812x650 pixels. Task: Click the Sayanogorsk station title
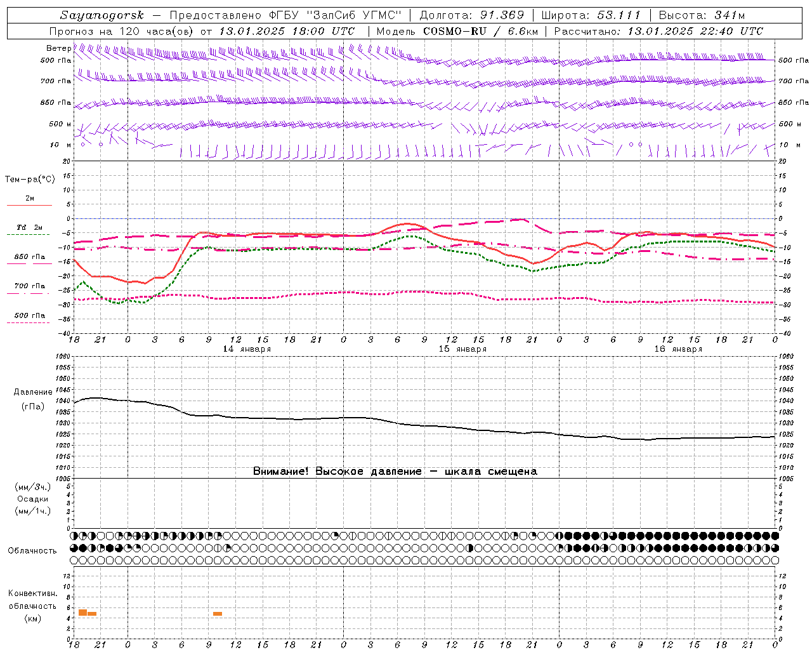click(101, 16)
